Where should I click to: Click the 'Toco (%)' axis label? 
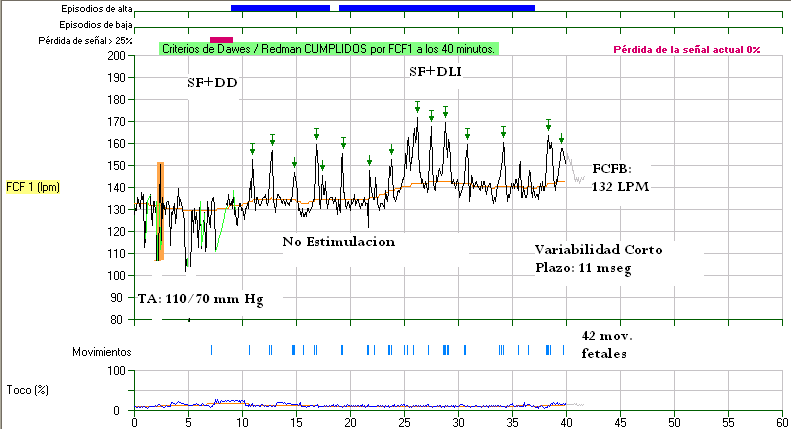point(26,387)
